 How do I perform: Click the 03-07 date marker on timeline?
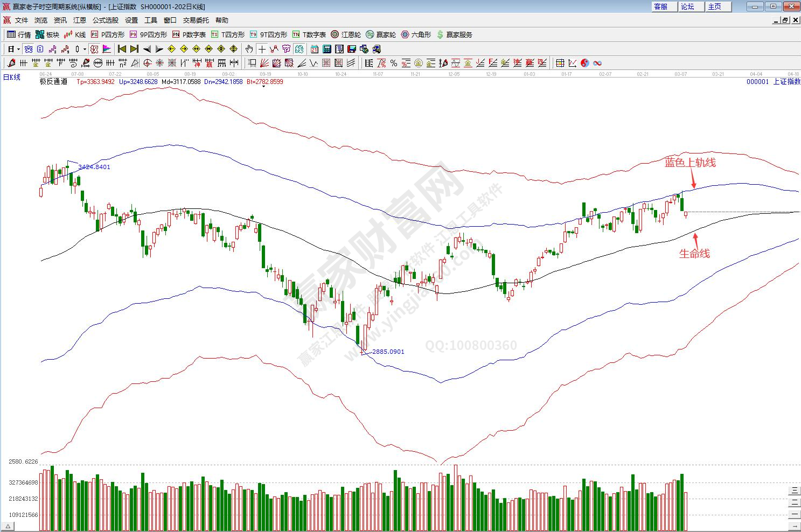(680, 74)
